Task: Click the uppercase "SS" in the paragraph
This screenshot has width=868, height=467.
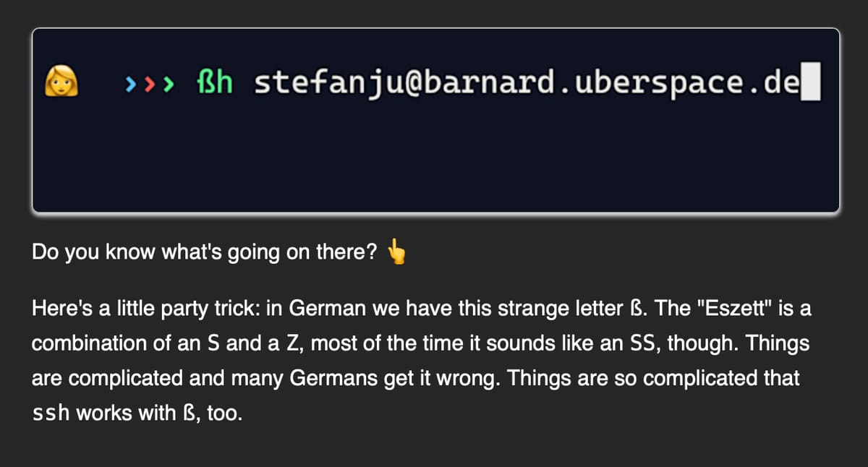Action: pyautogui.click(x=645, y=345)
